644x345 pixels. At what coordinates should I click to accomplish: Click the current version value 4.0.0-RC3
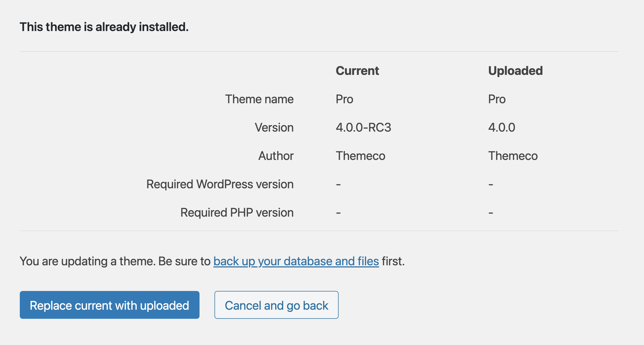pyautogui.click(x=364, y=127)
